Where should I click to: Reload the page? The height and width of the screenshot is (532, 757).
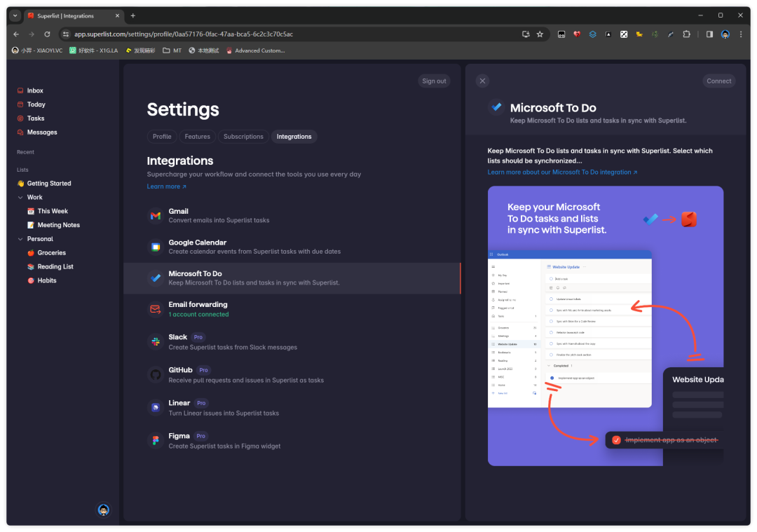pos(47,34)
